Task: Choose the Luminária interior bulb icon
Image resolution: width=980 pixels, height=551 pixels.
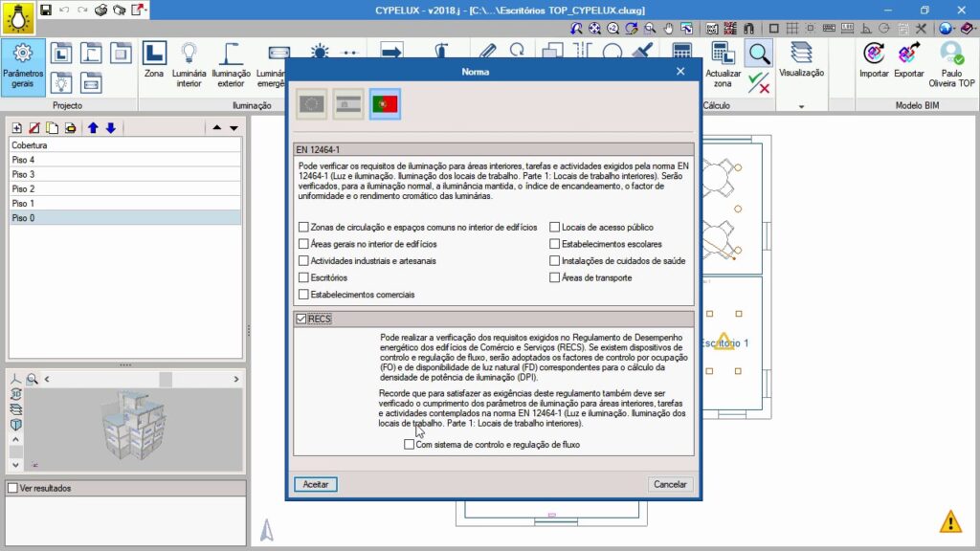Action: click(189, 54)
